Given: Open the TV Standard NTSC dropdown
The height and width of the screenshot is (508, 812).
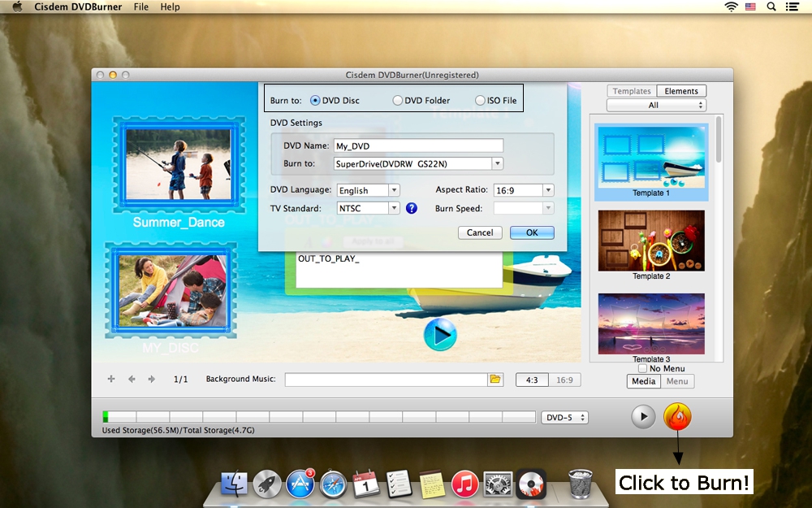Looking at the screenshot, I should (368, 208).
